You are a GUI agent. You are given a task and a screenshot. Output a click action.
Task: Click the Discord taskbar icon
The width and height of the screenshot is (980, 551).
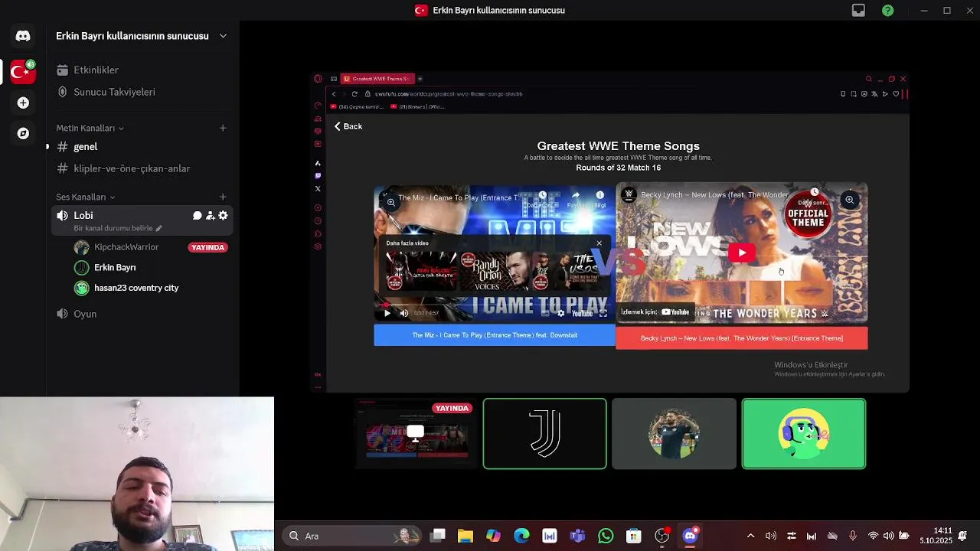pyautogui.click(x=690, y=536)
